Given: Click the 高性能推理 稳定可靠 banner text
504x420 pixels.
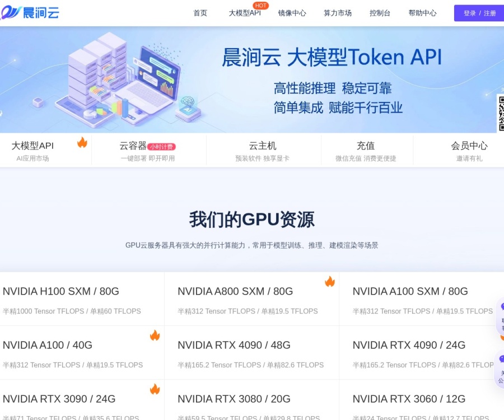Looking at the screenshot, I should [x=332, y=88].
